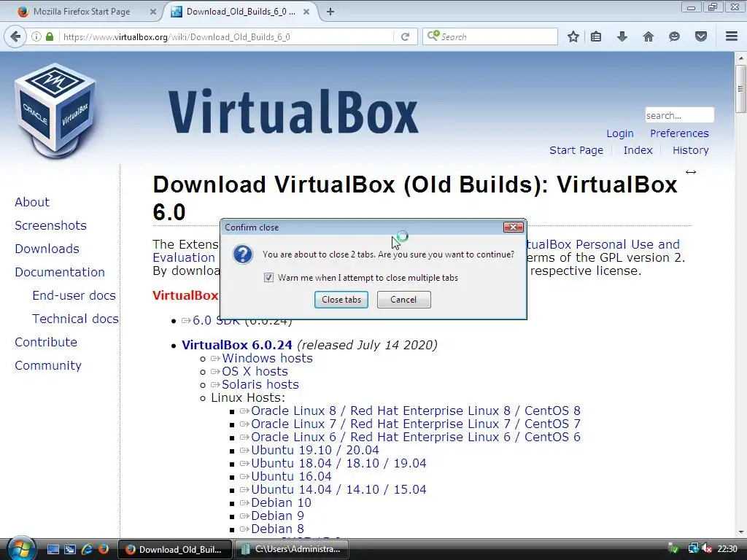Open the Login link

coord(620,133)
